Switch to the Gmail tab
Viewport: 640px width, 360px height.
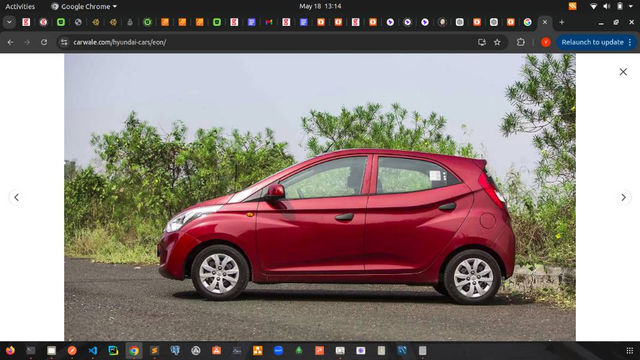coord(269,22)
